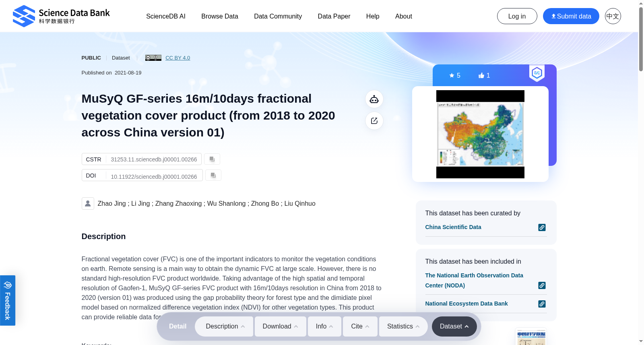Click the MuSyQ GF-series dataset title
The width and height of the screenshot is (644, 345).
pyautogui.click(x=208, y=116)
